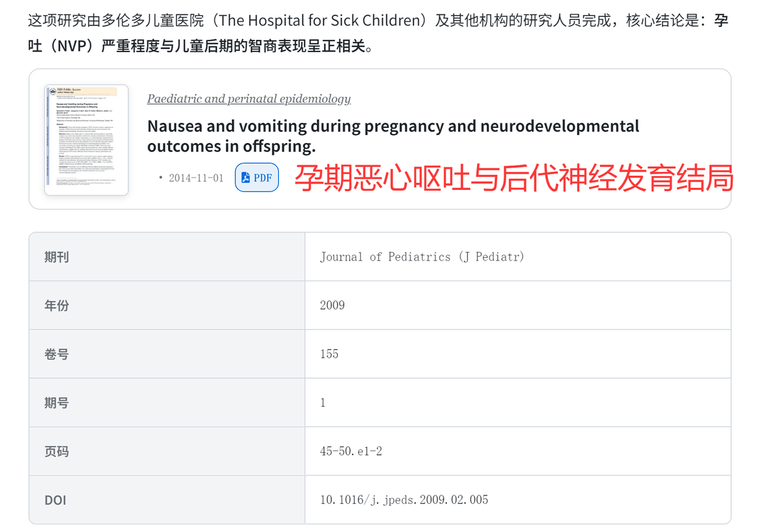Select the journal name Journal of Pediatrics
The width and height of the screenshot is (784, 532).
421,257
